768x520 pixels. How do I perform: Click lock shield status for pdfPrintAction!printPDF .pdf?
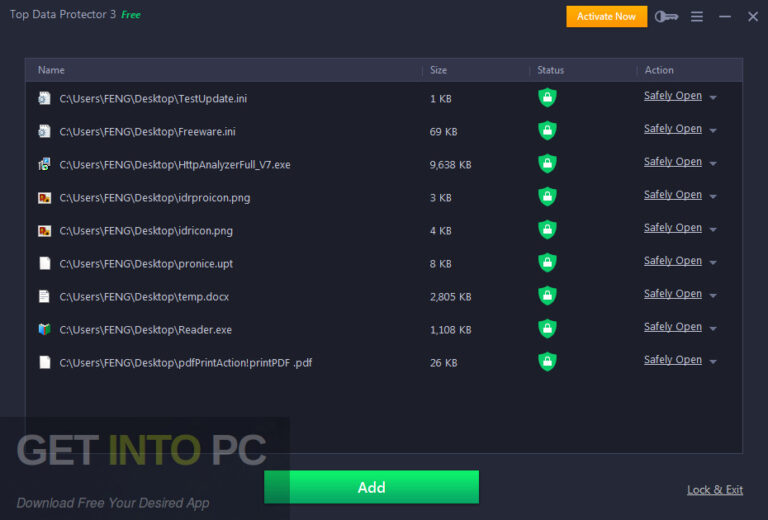[x=547, y=361]
